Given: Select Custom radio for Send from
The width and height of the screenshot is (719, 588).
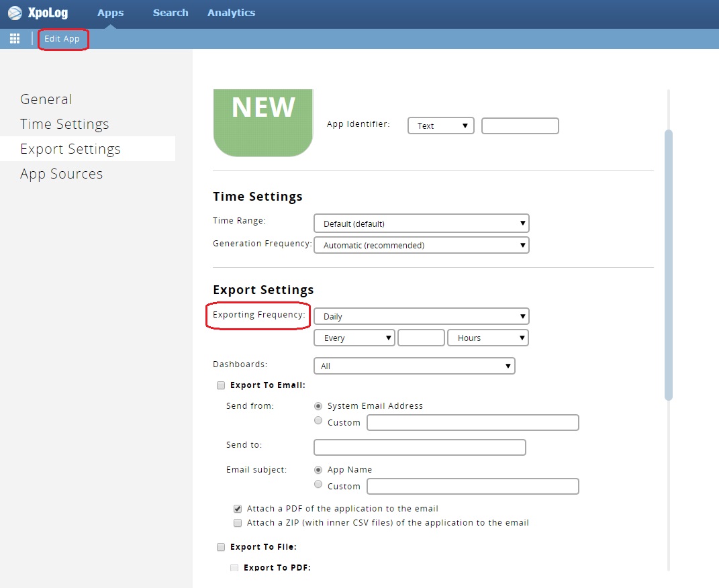Looking at the screenshot, I should point(318,421).
